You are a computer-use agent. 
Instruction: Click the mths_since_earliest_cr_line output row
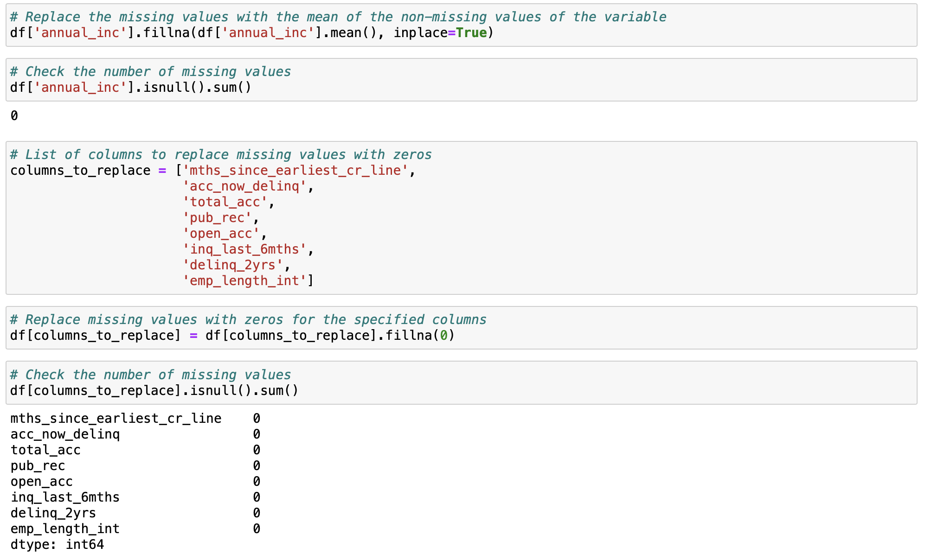[x=116, y=418]
